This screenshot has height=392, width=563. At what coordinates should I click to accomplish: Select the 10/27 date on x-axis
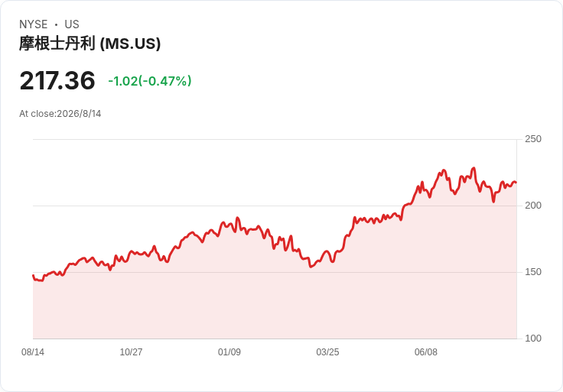point(131,352)
